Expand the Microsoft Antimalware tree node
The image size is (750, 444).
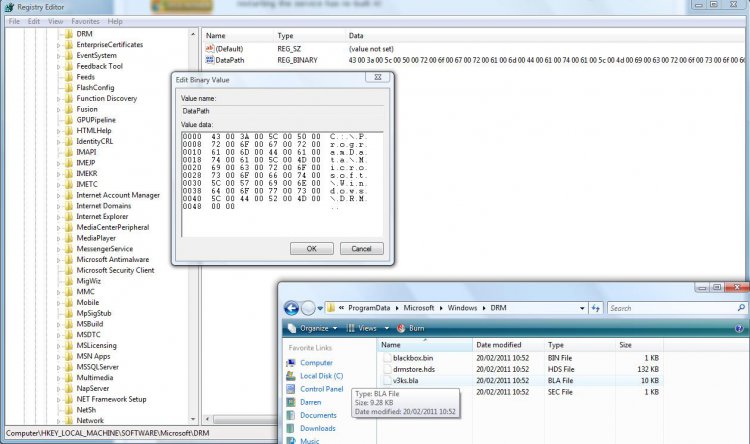[58, 260]
